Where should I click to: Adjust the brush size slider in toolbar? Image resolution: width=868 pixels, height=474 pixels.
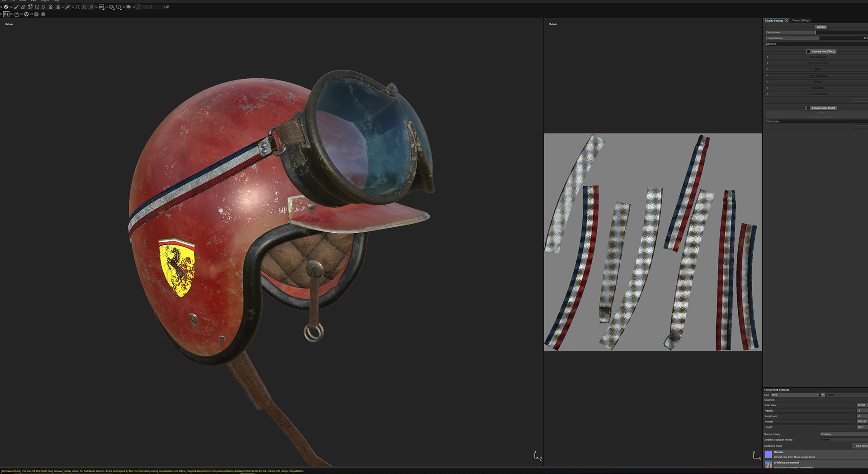153,7
